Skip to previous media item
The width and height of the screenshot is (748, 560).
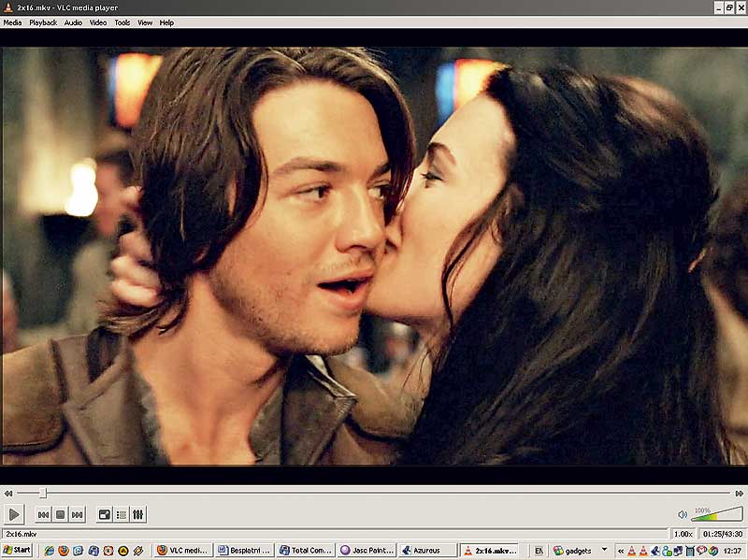point(43,515)
